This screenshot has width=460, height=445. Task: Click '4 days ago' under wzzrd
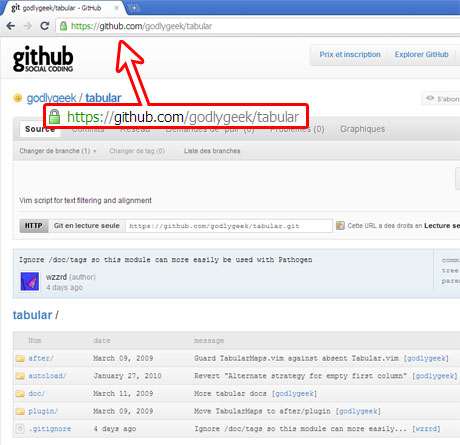click(64, 287)
